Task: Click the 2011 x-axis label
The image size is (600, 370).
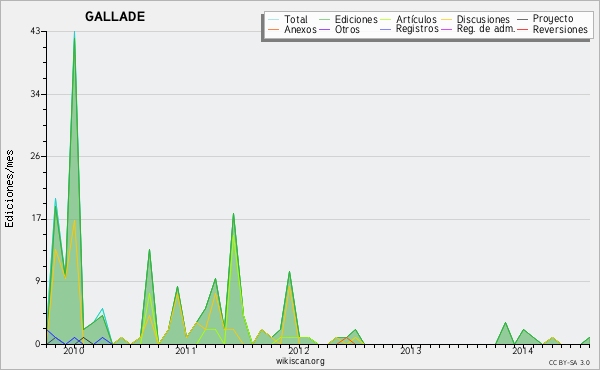Action: [x=186, y=350]
